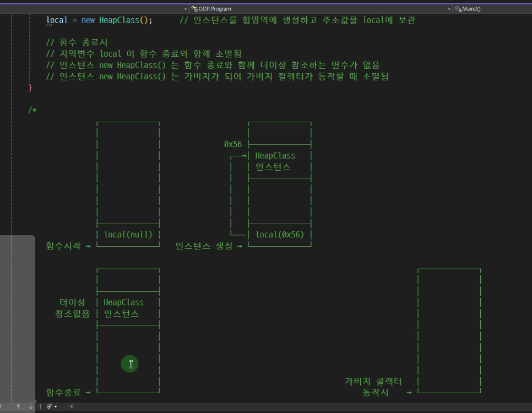Click the '더이상' label in the diagram
Screen dimensions: 532x413
click(x=72, y=302)
